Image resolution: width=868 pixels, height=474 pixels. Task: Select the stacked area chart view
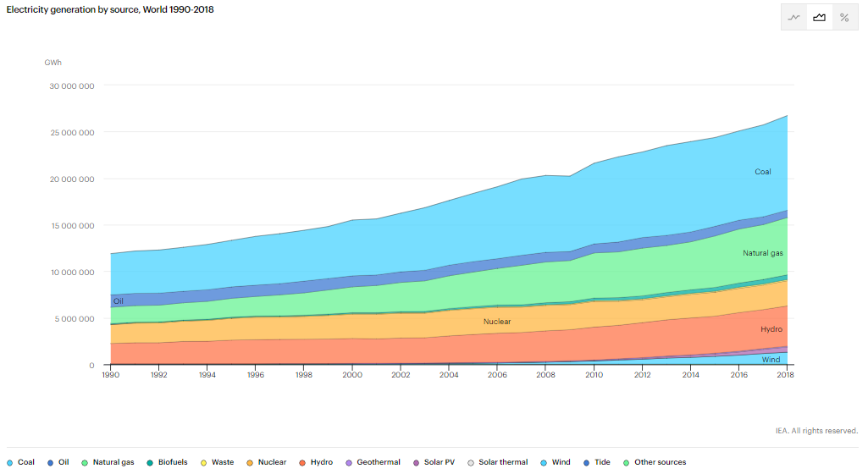pyautogui.click(x=820, y=18)
